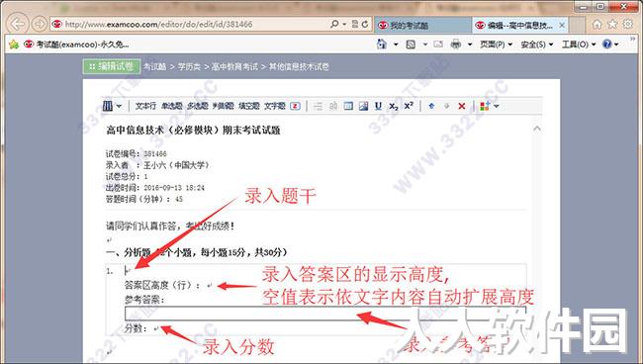Image resolution: width=643 pixels, height=364 pixels.
Task: Click the command bar Home page icon
Action: (x=382, y=44)
